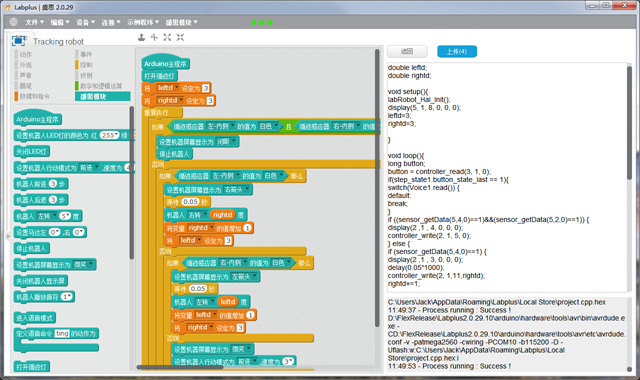The height and width of the screenshot is (380, 640).
Task: Click the 关闭LED灯 palette block
Action: [x=31, y=151]
